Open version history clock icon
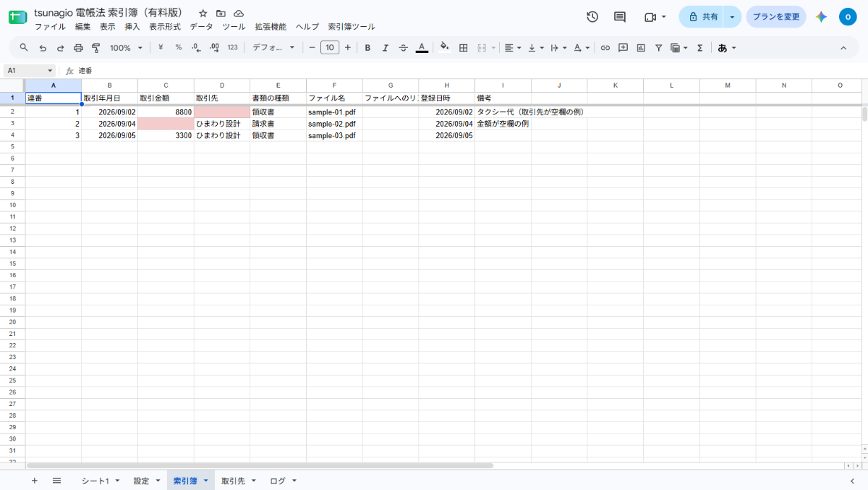The width and height of the screenshot is (868, 490). pos(592,17)
